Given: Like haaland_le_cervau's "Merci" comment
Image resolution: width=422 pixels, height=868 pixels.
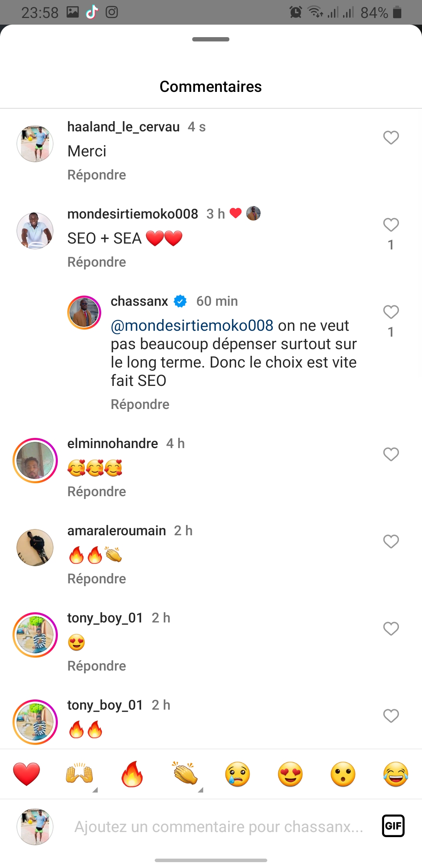Looking at the screenshot, I should point(391,138).
